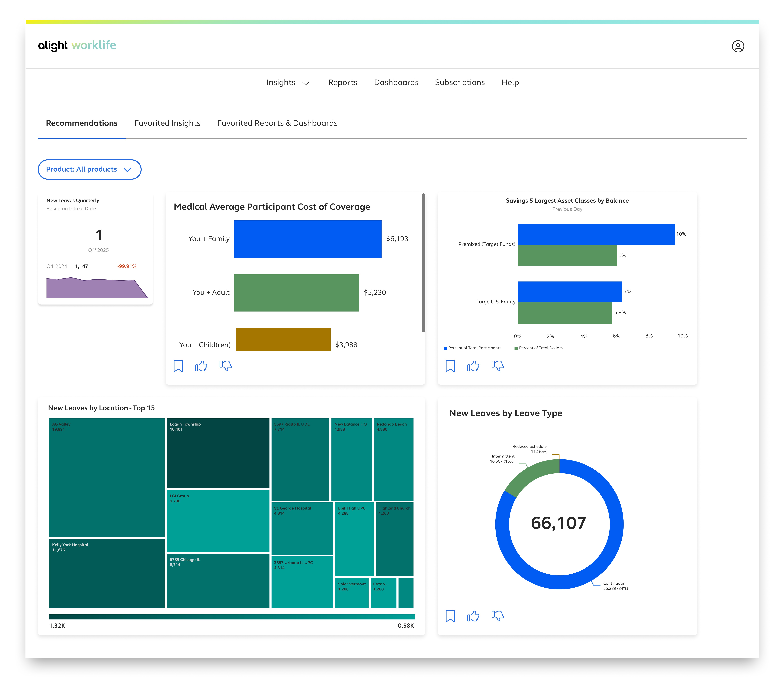
Task: Thumbs up the Medical Average Participant Cost card
Action: coord(201,366)
